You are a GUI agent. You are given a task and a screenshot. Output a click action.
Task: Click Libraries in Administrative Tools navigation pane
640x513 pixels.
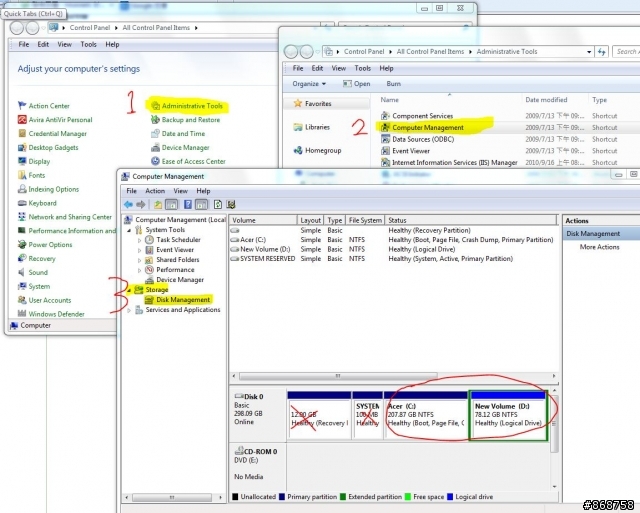(312, 127)
